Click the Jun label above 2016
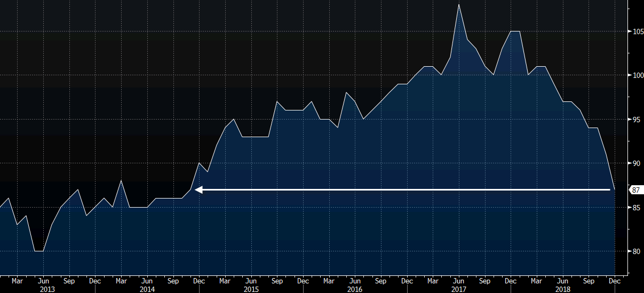The image size is (644, 293). pos(355,281)
